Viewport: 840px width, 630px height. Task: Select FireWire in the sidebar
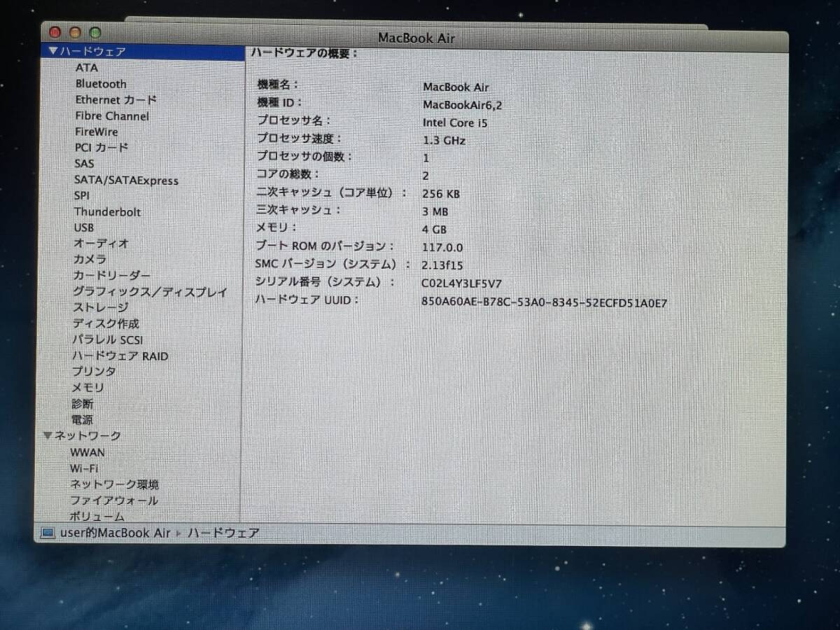click(97, 132)
